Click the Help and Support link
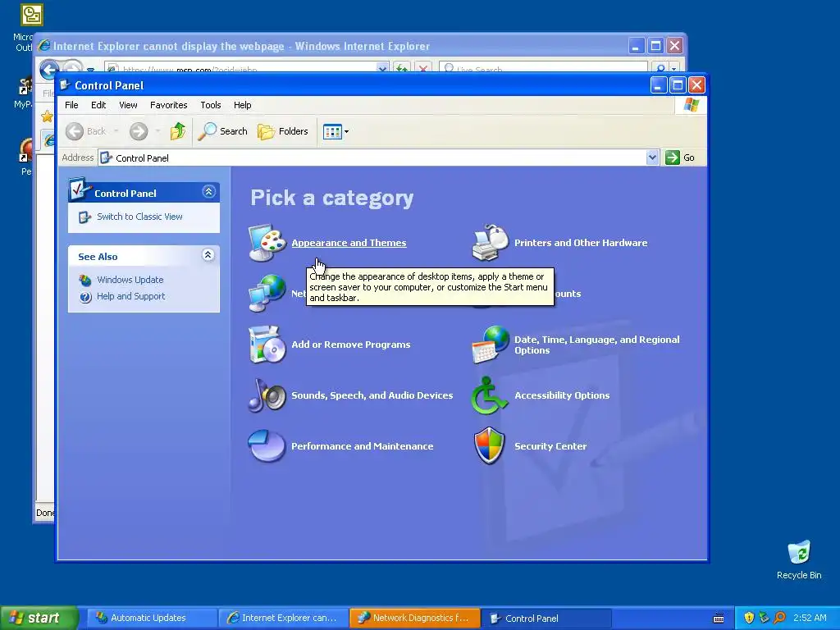Viewport: 840px width, 630px height. (130, 296)
